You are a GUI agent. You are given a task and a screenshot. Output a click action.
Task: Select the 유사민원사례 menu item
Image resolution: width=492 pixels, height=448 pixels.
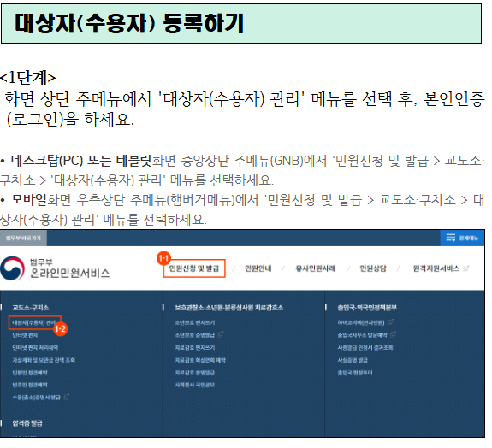(x=316, y=268)
